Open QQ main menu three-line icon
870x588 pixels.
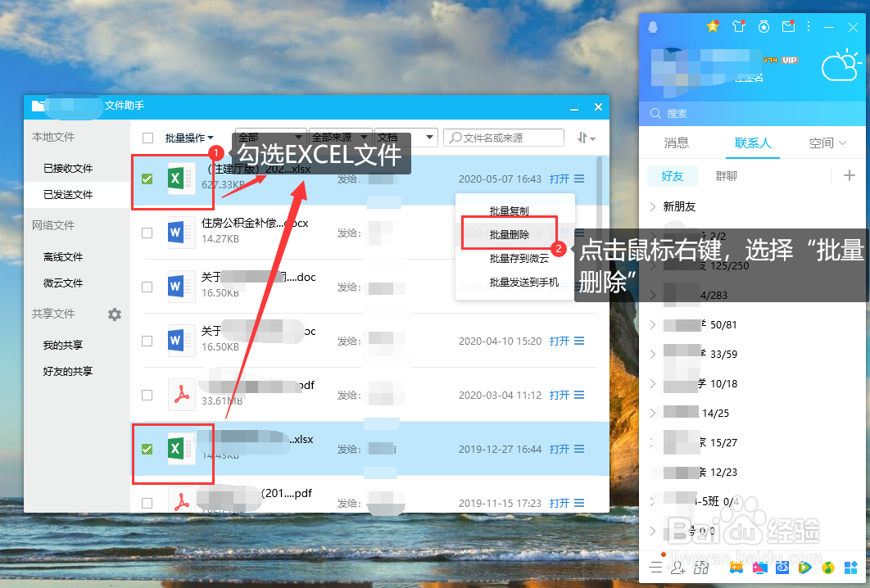[x=656, y=567]
